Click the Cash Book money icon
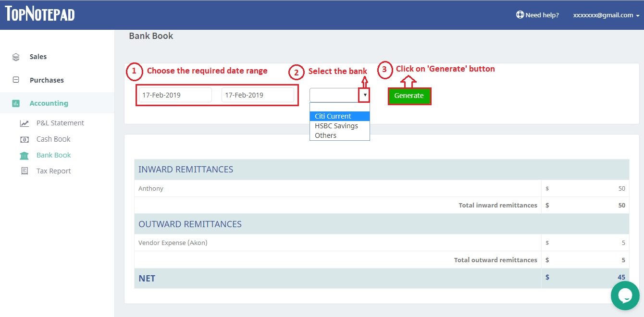This screenshot has height=317, width=644. coord(24,139)
